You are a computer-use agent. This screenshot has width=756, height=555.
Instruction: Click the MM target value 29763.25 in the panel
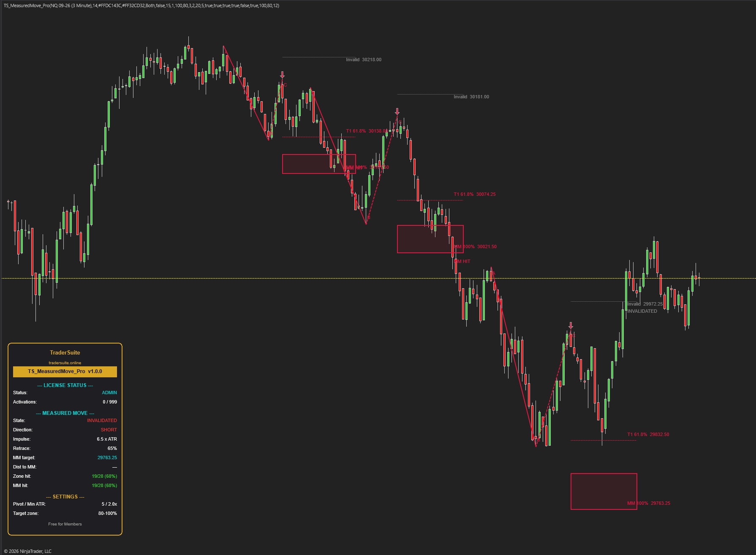coord(107,458)
